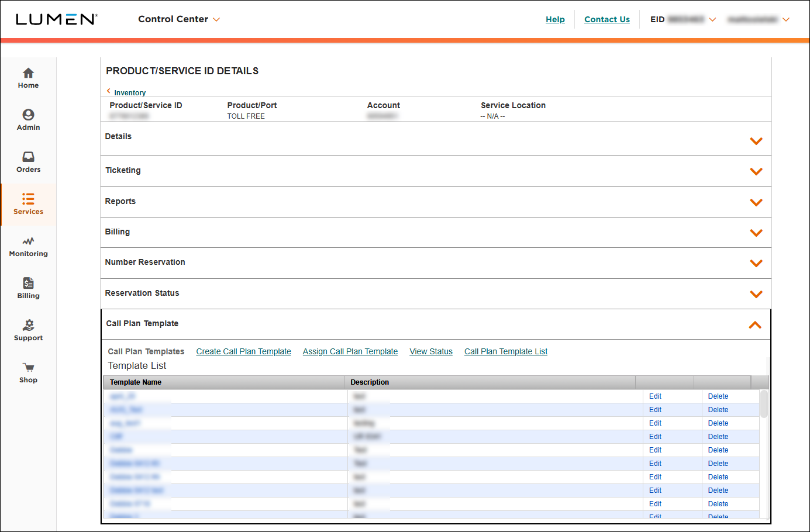The width and height of the screenshot is (810, 532).
Task: Open Support from the sidebar
Action: click(28, 330)
